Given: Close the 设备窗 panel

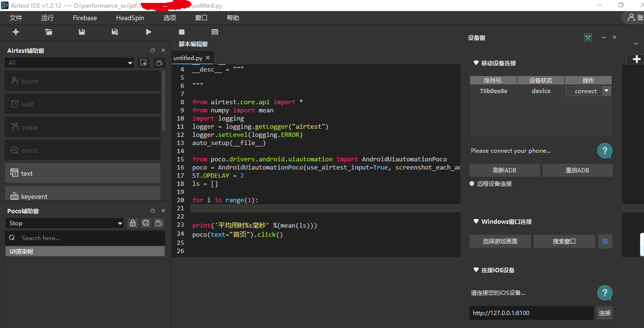Looking at the screenshot, I should point(615,37).
